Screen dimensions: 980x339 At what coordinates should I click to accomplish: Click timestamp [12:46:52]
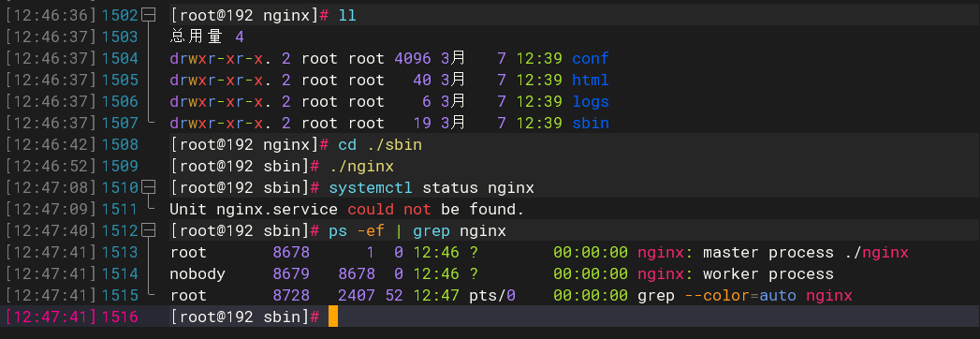(51, 167)
